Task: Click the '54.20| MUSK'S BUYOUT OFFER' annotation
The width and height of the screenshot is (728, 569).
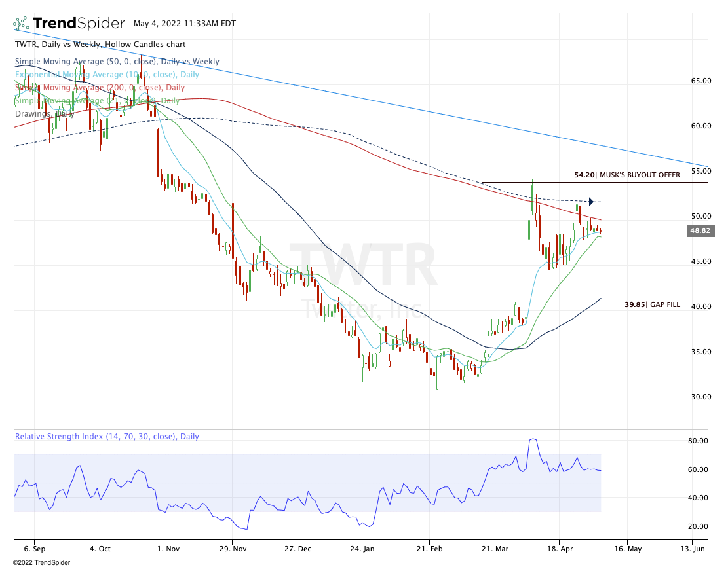Action: pos(627,175)
